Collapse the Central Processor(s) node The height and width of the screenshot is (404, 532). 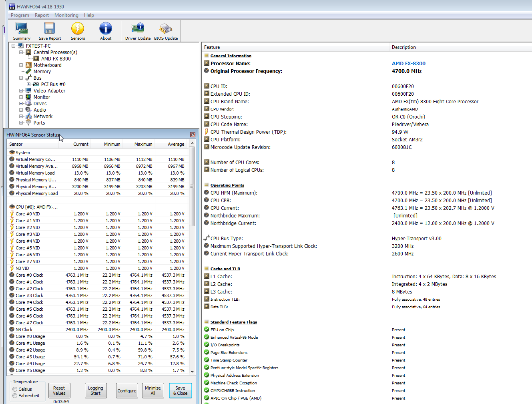(21, 52)
